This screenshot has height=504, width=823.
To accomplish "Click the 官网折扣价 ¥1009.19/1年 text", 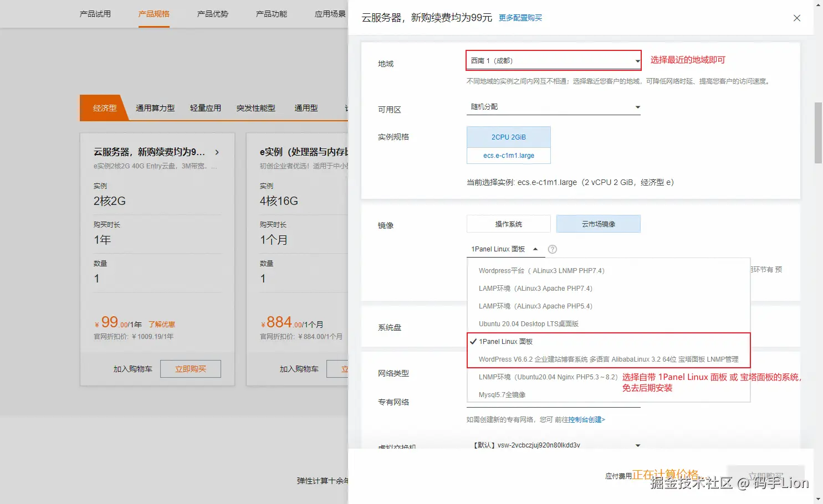I will pos(134,337).
